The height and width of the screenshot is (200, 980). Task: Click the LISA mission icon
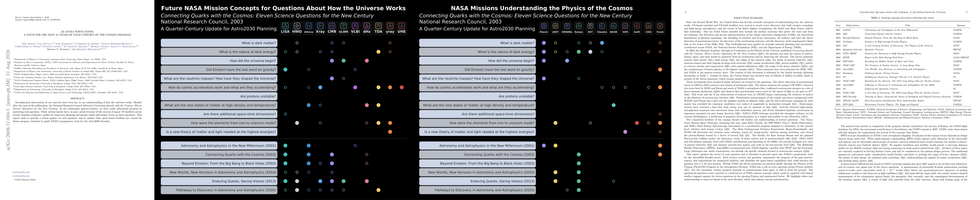pos(285,26)
